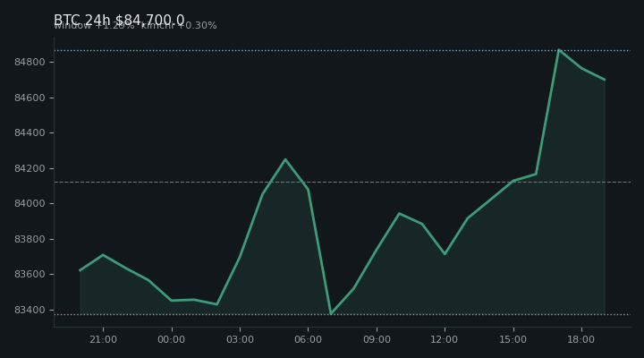Click the "kimchi +0.30%" subtitle text
644x358 pixels.
click(x=179, y=26)
